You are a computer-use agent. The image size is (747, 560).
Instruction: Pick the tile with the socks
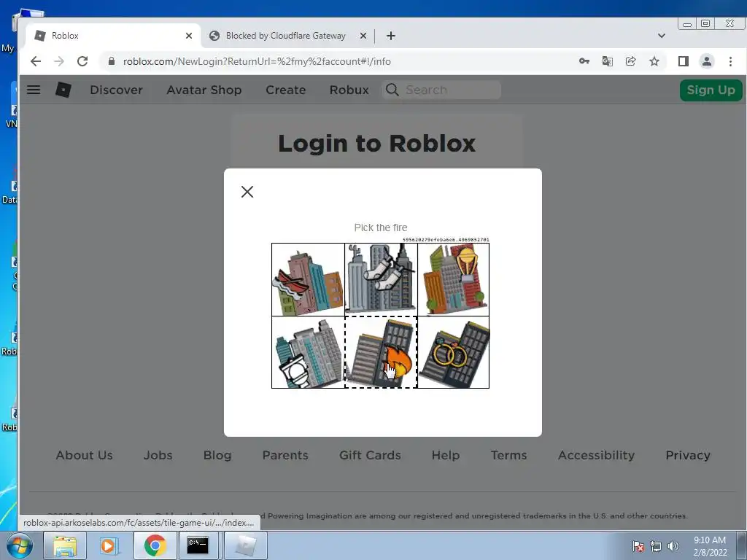coord(381,279)
